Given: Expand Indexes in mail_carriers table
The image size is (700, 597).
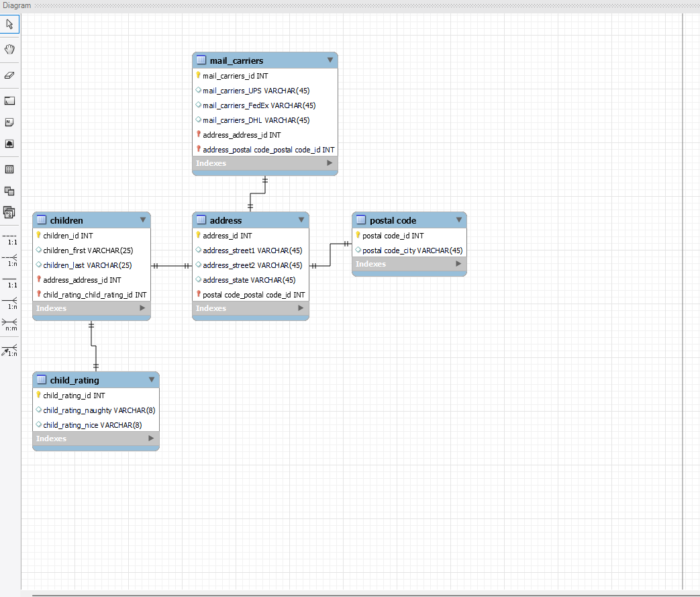Looking at the screenshot, I should (x=330, y=163).
